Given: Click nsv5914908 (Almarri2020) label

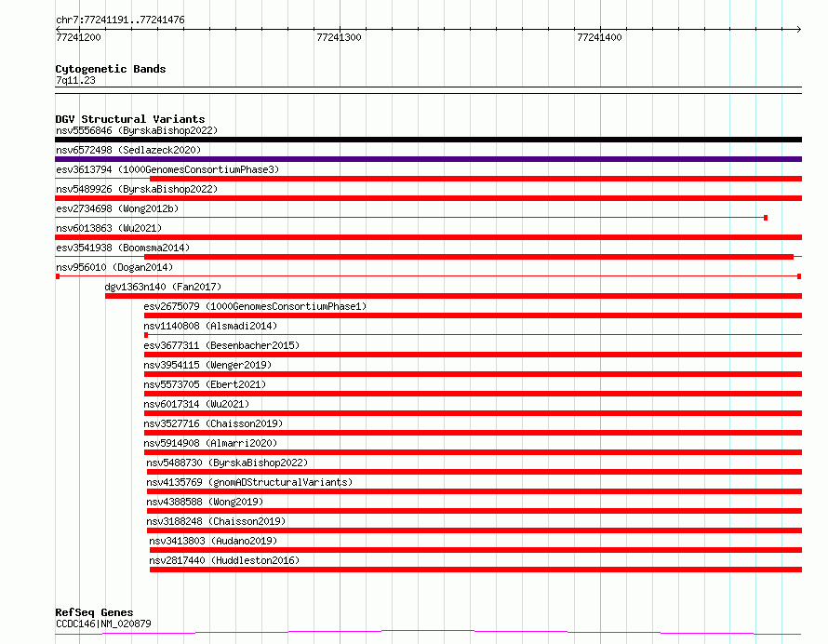Looking at the screenshot, I should click(x=210, y=443).
